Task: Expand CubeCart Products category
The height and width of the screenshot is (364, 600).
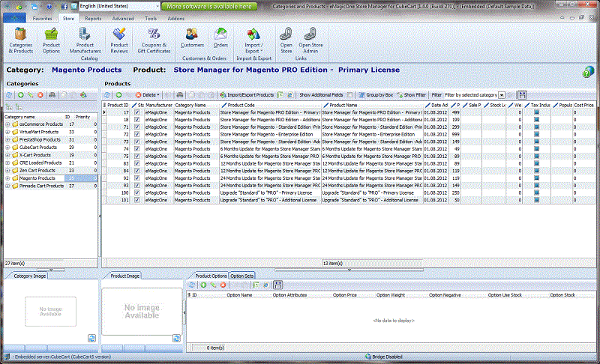Action: pos(7,148)
